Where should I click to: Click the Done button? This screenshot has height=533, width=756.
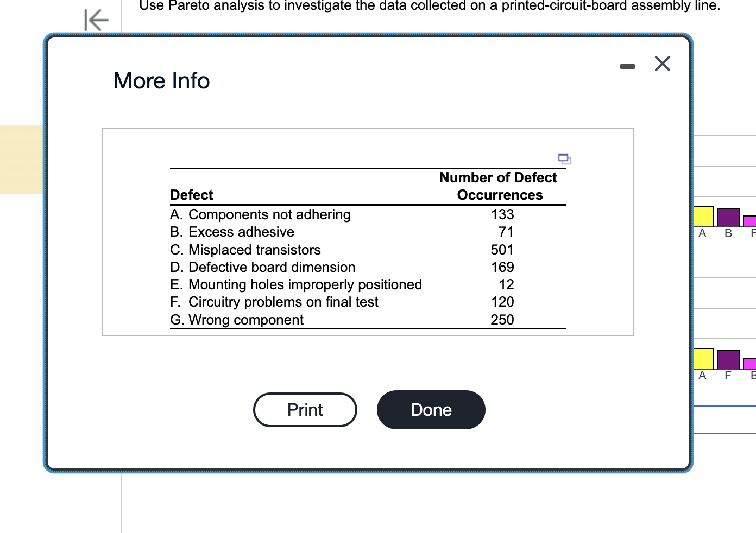coord(431,410)
